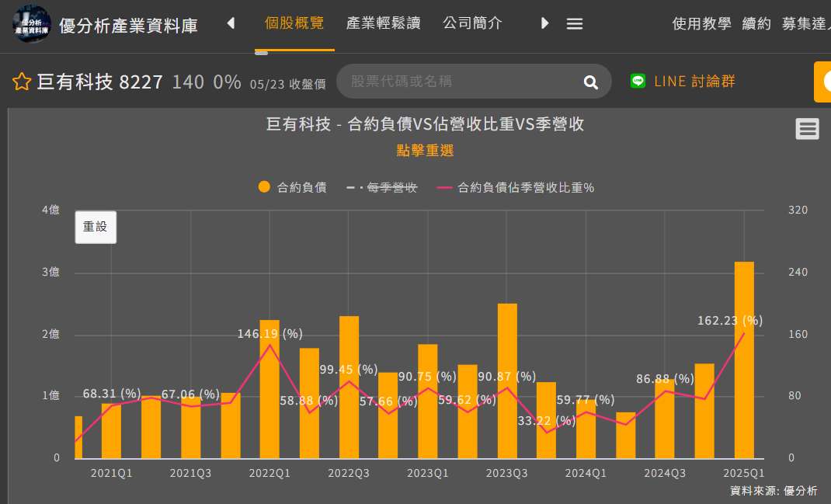Image resolution: width=831 pixels, height=504 pixels.
Task: Click the search magnifier icon
Action: (590, 82)
